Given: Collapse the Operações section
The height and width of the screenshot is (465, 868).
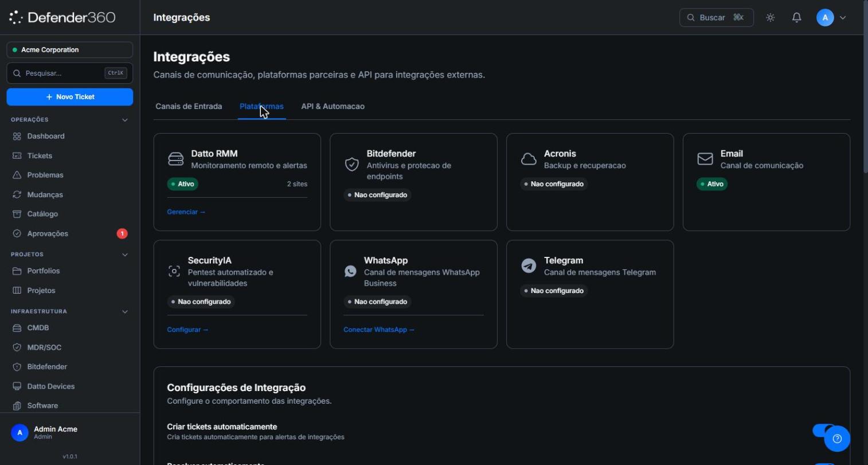Looking at the screenshot, I should [125, 120].
